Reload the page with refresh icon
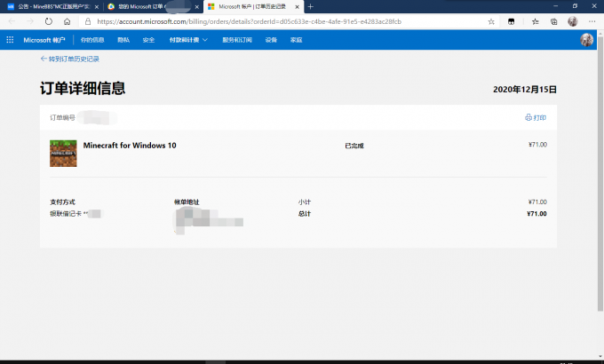Image resolution: width=604 pixels, height=364 pixels. pos(49,21)
